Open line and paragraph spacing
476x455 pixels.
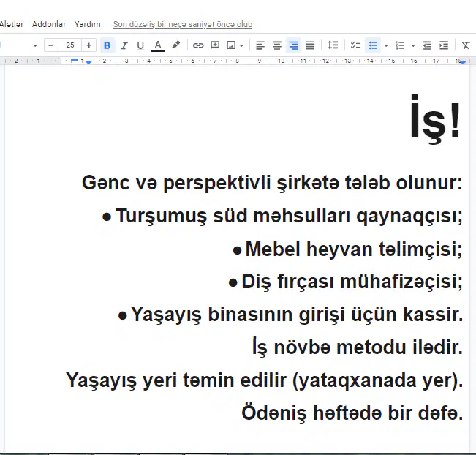coord(333,45)
